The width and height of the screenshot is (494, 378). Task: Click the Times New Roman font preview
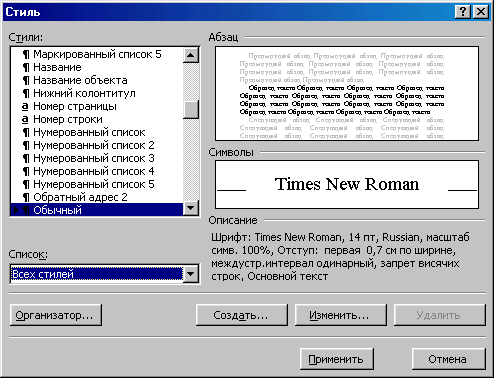(x=347, y=184)
